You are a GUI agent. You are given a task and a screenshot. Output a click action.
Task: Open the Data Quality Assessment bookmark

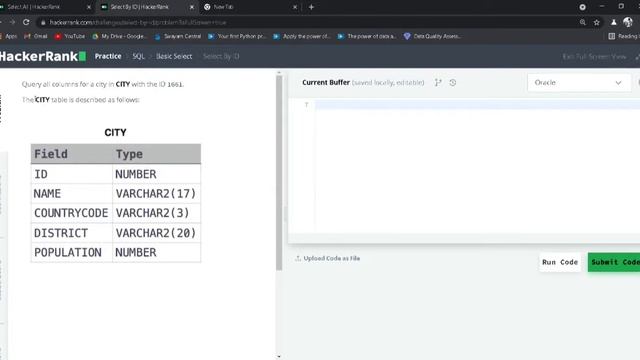432,36
